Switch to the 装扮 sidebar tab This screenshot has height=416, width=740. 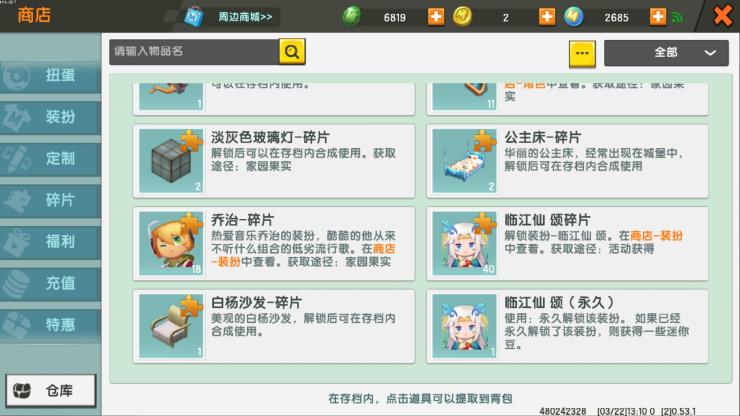(50, 117)
